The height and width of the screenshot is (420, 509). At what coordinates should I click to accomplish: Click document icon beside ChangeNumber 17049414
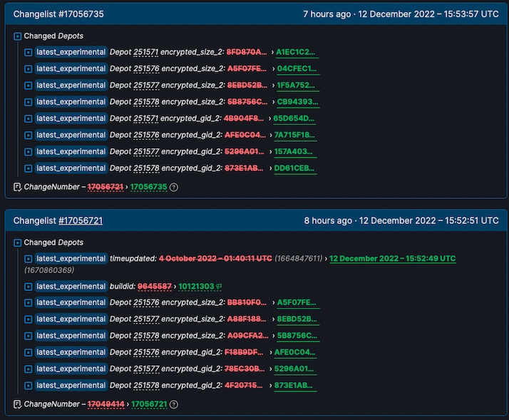point(17,404)
